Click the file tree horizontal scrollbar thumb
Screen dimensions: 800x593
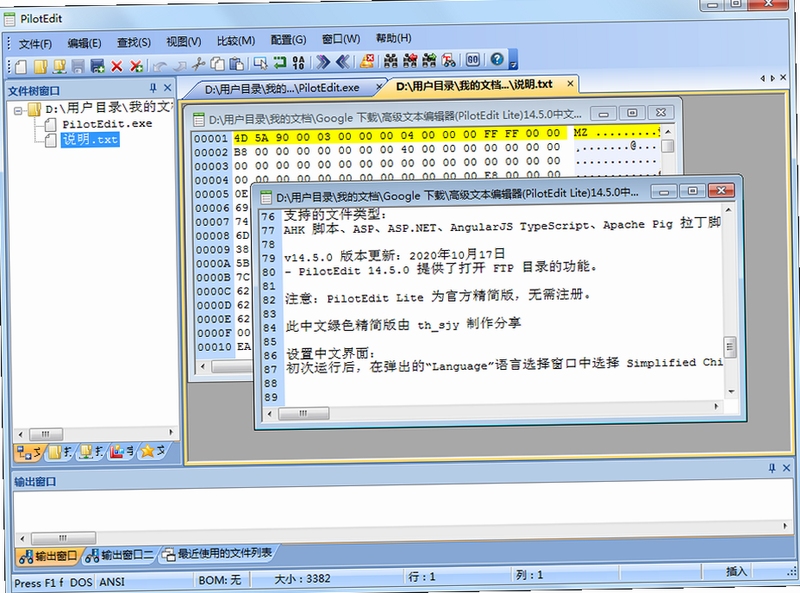(46, 434)
